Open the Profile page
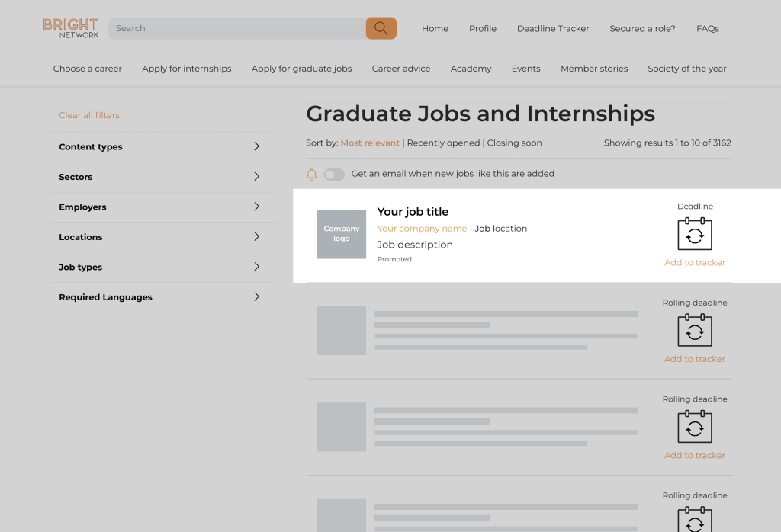This screenshot has width=781, height=532. (x=483, y=29)
